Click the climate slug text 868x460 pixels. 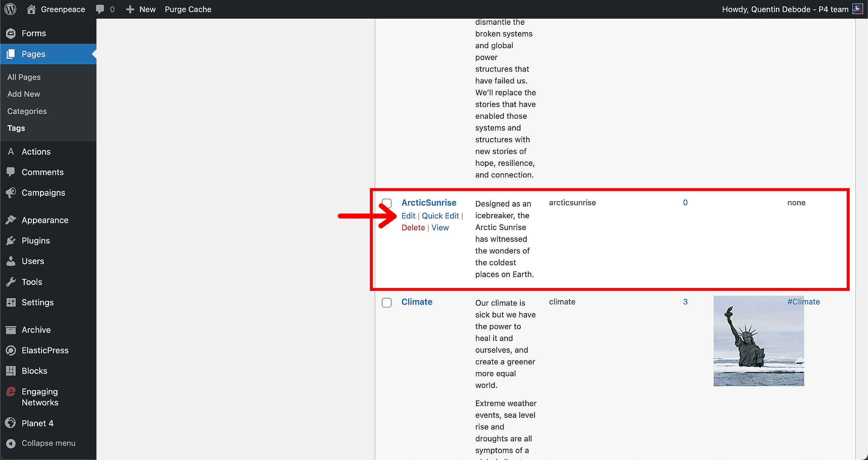pyautogui.click(x=562, y=302)
